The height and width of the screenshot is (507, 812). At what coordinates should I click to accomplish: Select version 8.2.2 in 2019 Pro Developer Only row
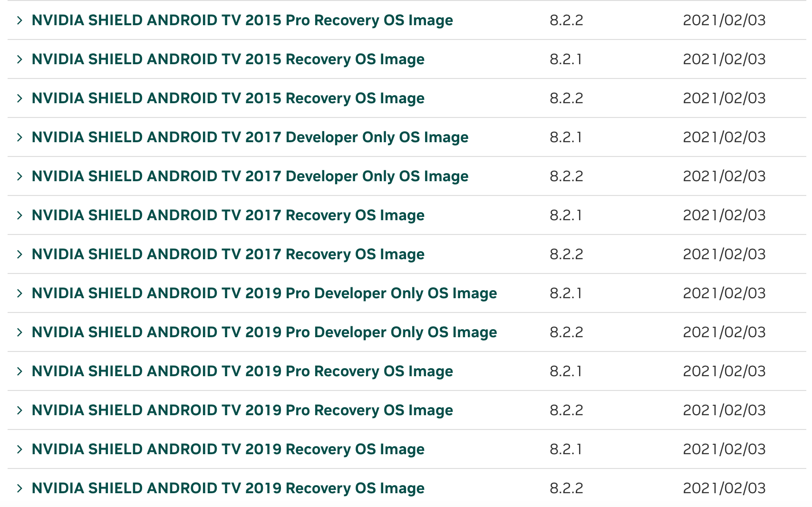(566, 332)
